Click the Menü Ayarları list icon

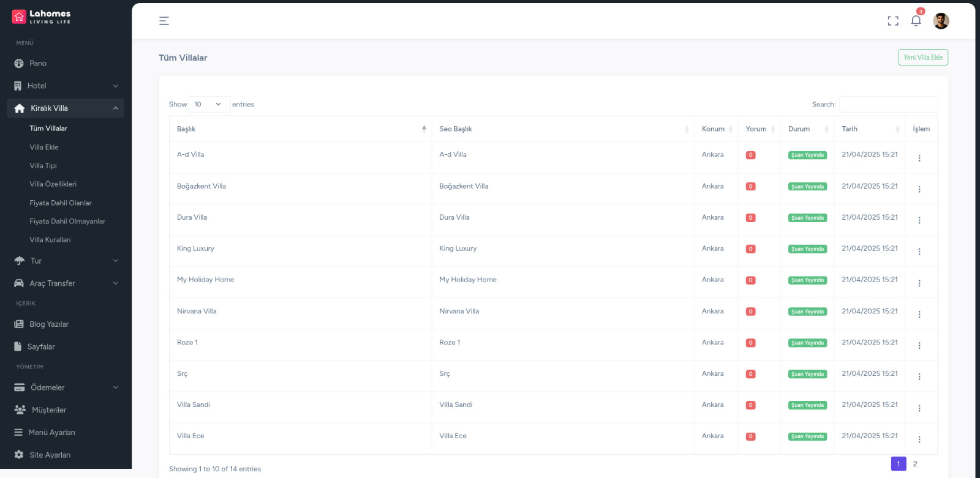pyautogui.click(x=18, y=432)
